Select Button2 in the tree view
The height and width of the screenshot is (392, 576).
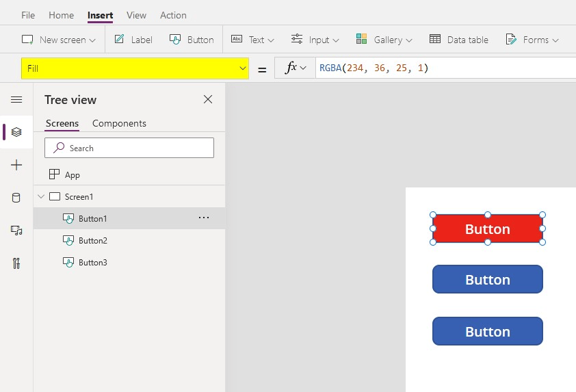(x=92, y=241)
